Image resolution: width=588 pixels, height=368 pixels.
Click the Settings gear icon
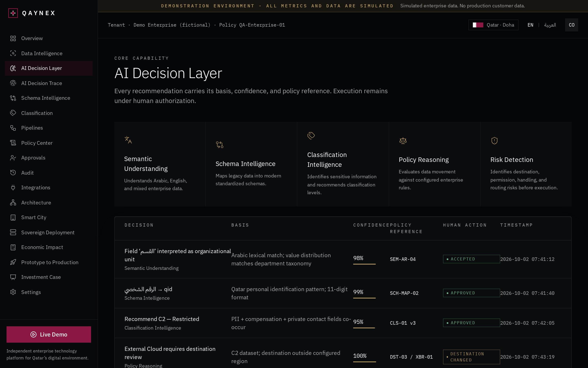tap(13, 292)
